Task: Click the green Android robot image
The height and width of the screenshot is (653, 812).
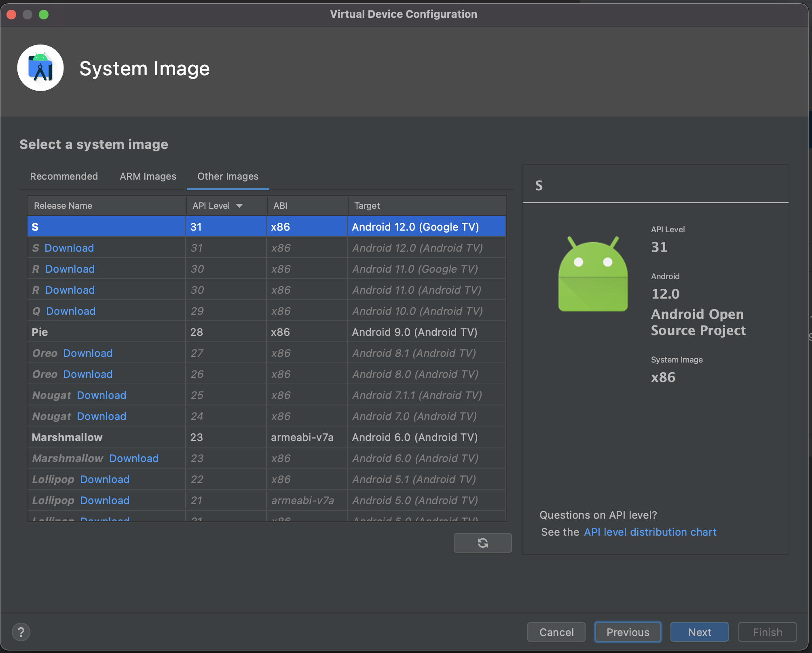Action: click(x=593, y=275)
